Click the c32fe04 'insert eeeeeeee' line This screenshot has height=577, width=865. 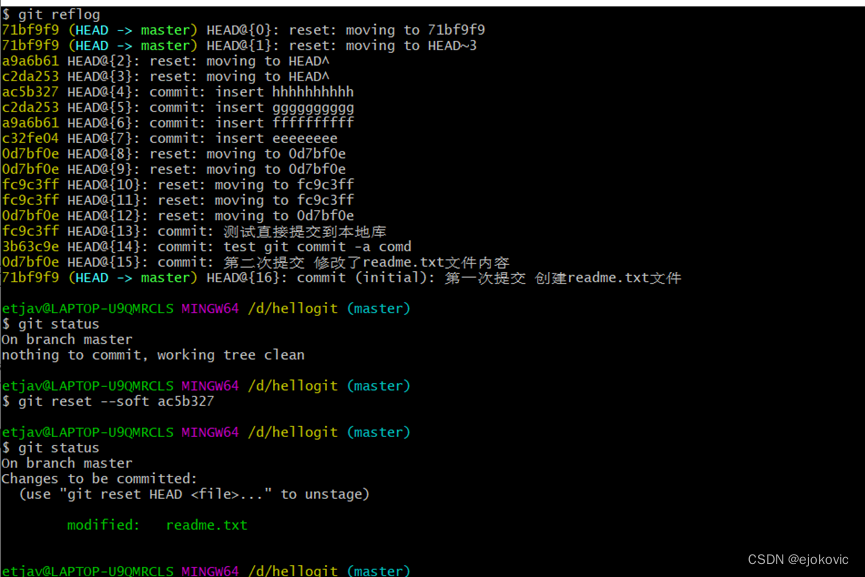(169, 138)
